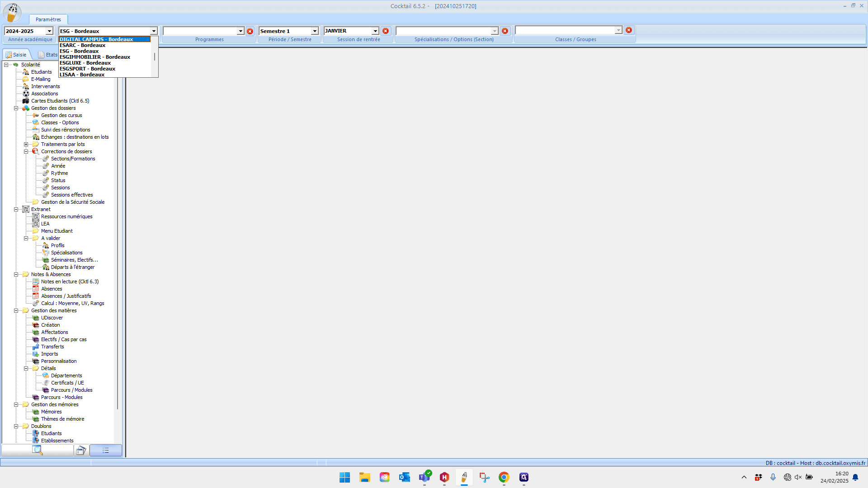The image size is (868, 488).
Task: Collapse the Détails folder node
Action: coord(26,368)
